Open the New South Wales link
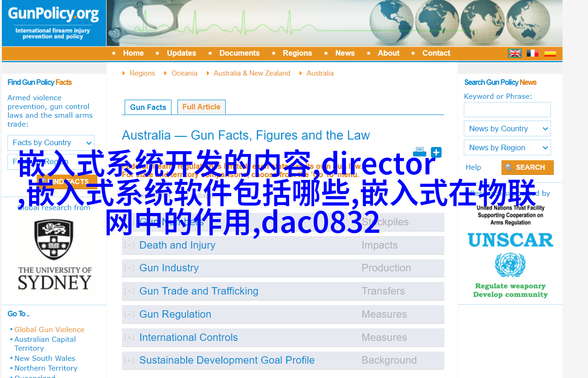 point(44,359)
